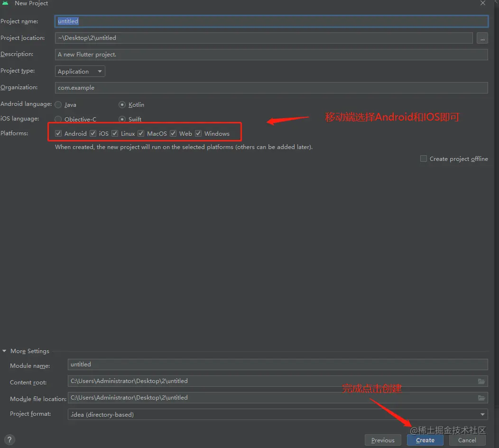Click the 'iOS language:' label
This screenshot has height=448, width=499.
tap(20, 119)
